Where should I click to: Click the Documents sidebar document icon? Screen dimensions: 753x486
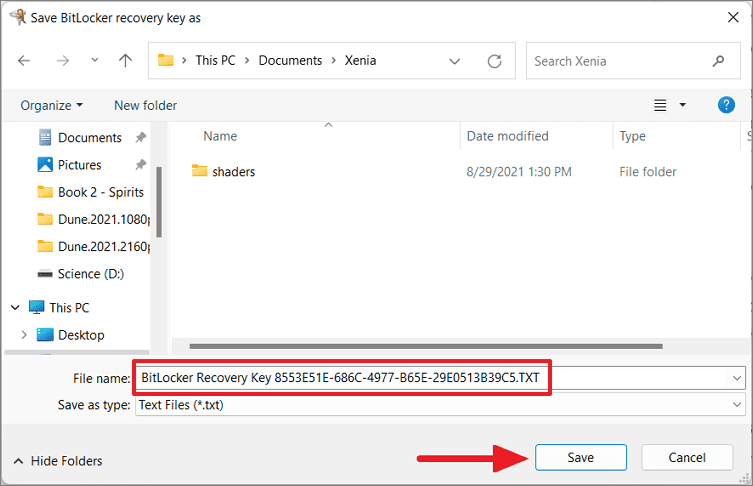coord(45,137)
